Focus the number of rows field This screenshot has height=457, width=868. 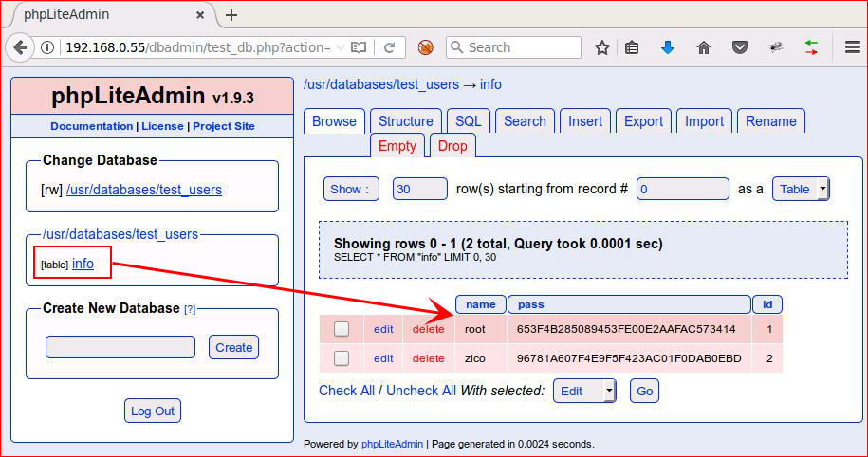pyautogui.click(x=419, y=190)
